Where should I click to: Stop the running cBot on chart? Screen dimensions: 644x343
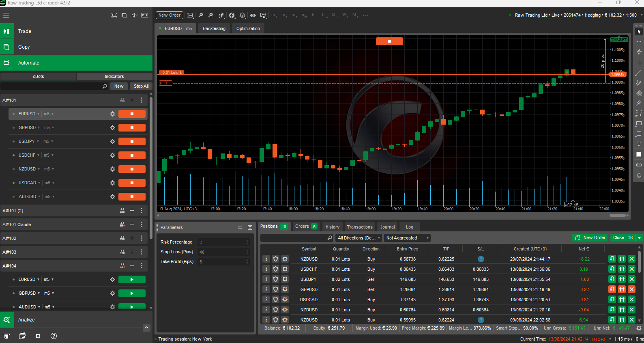pyautogui.click(x=389, y=41)
